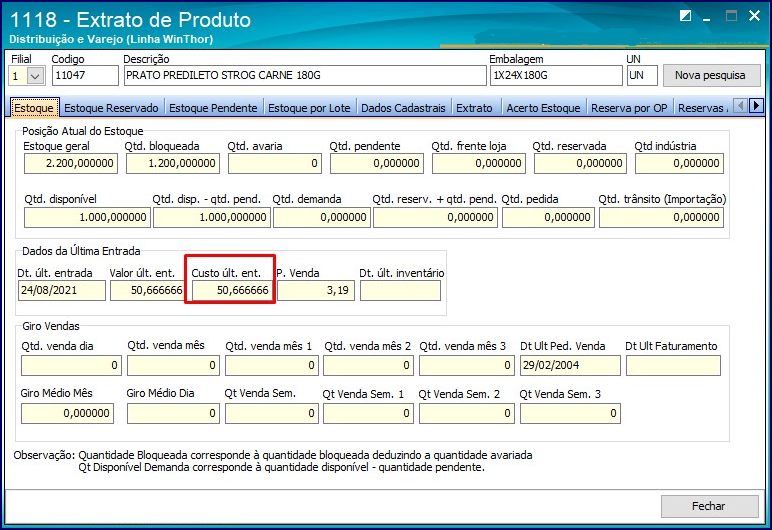
Task: Click the Qtd. frente loja field
Action: point(479,164)
